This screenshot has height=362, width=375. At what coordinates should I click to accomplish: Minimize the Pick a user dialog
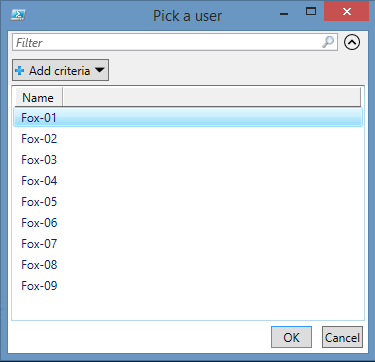pyautogui.click(x=284, y=13)
